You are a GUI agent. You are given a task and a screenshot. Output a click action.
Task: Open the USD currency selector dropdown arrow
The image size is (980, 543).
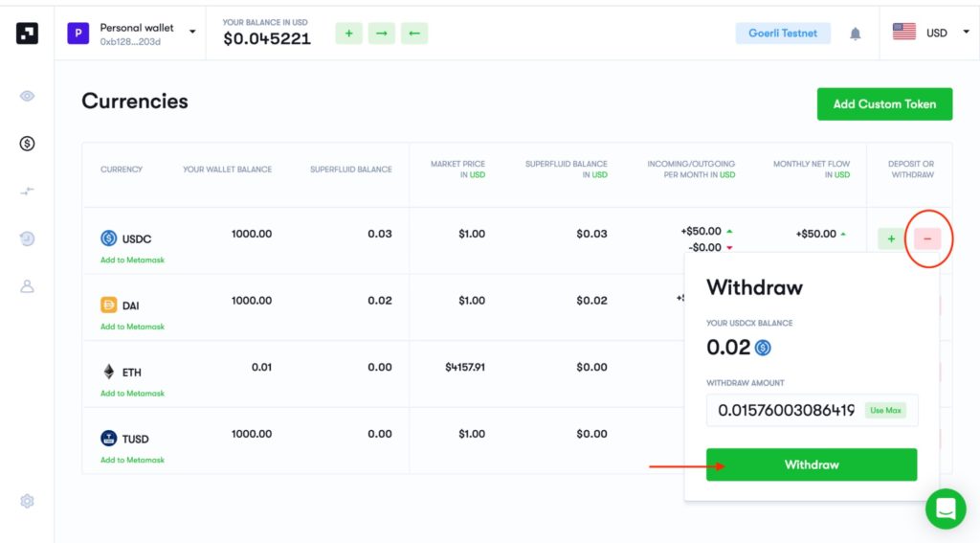(x=967, y=32)
